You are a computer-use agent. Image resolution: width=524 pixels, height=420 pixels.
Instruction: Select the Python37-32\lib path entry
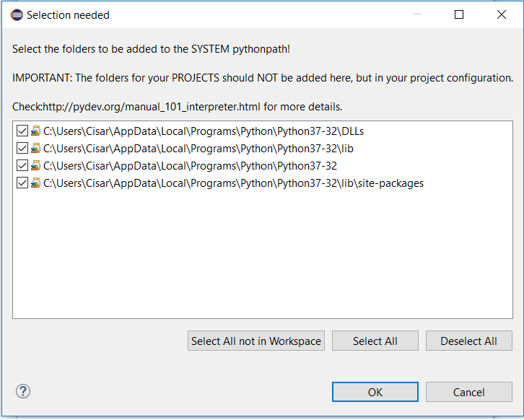coord(198,149)
